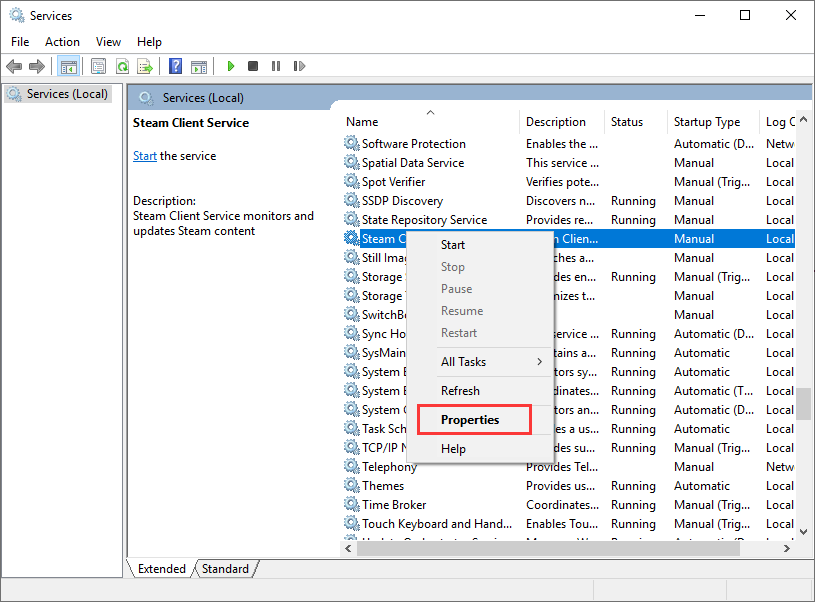The width and height of the screenshot is (815, 602).
Task: Maximize the Services window
Action: pyautogui.click(x=745, y=15)
